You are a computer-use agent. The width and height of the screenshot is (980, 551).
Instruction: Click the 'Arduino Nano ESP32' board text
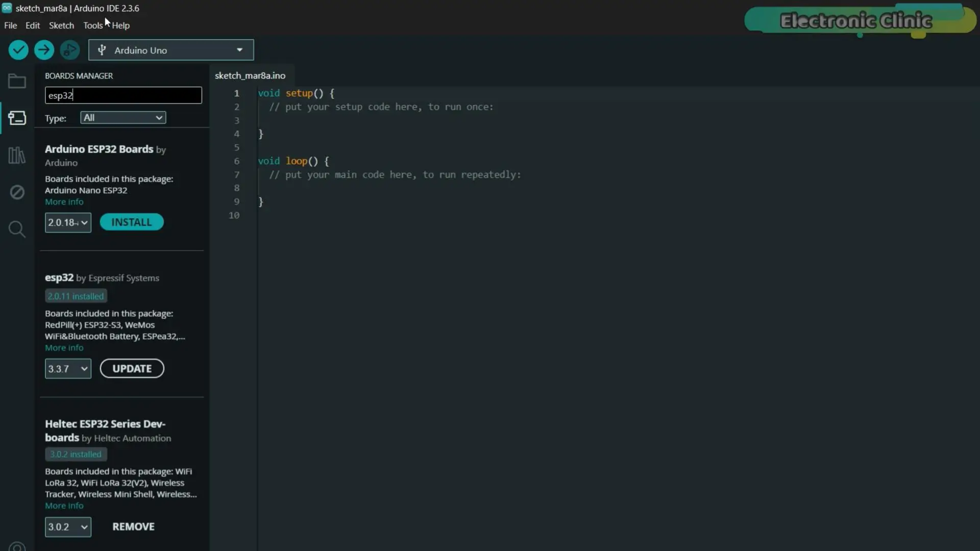coord(86,190)
